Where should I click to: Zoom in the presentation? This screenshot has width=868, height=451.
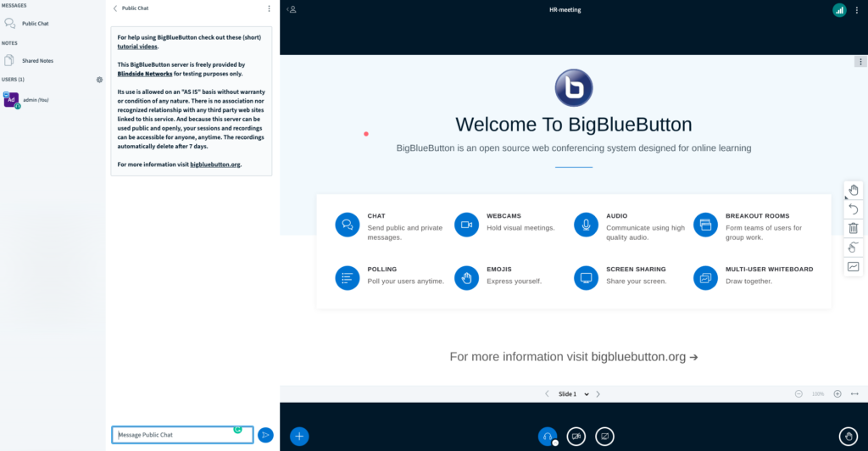837,394
